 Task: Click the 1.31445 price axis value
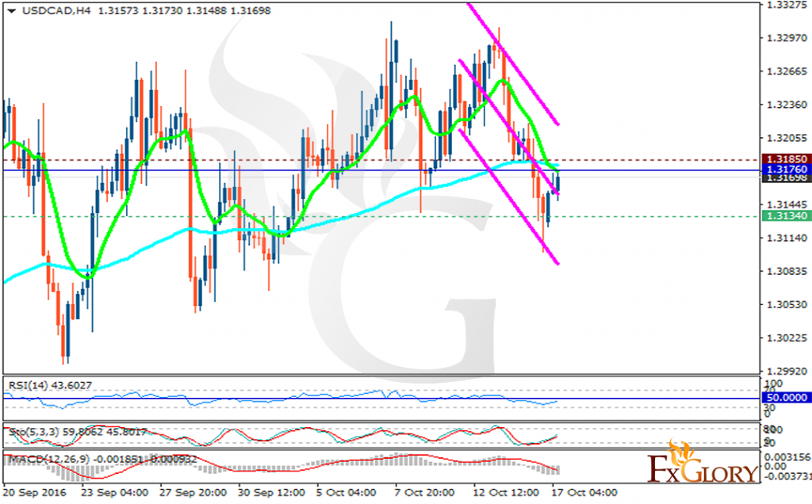787,204
